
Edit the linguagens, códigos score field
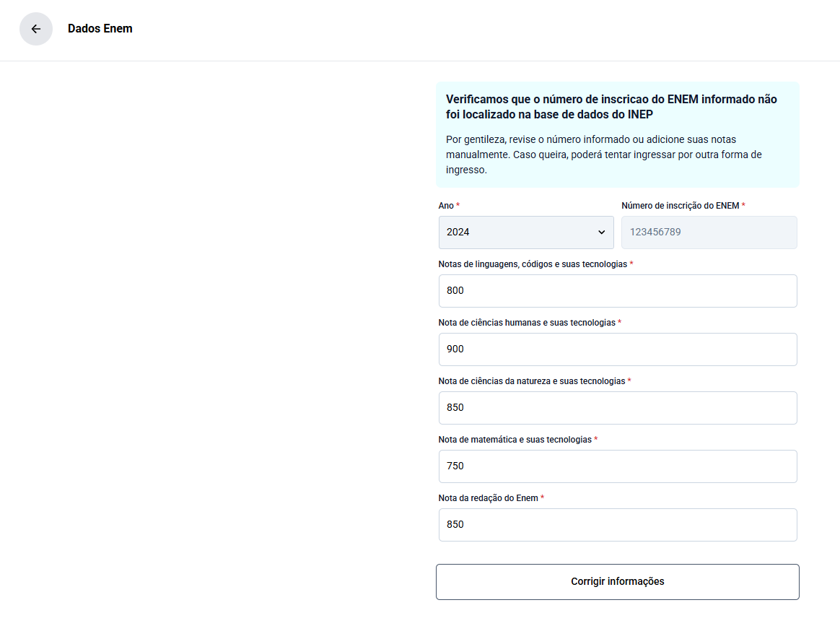(x=618, y=290)
